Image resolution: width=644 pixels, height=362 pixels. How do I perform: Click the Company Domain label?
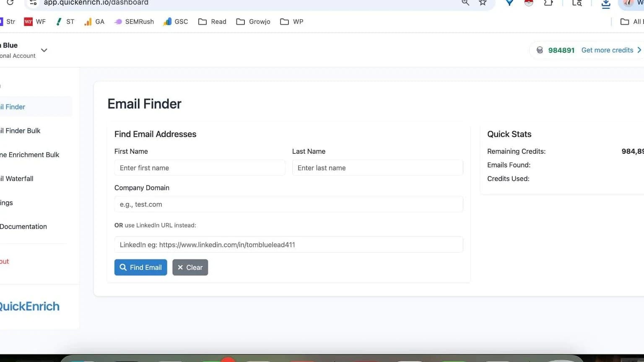point(142,188)
